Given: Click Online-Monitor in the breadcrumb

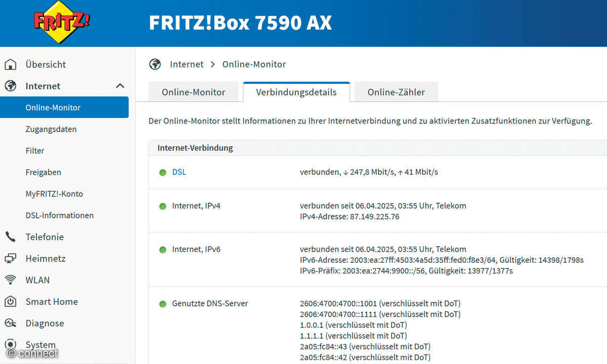Looking at the screenshot, I should coord(254,64).
